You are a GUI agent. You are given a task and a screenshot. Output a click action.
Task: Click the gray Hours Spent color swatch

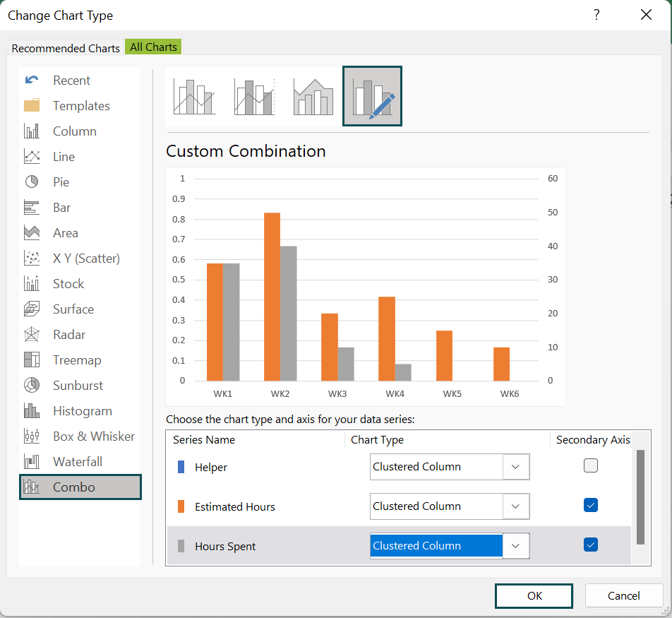(181, 546)
